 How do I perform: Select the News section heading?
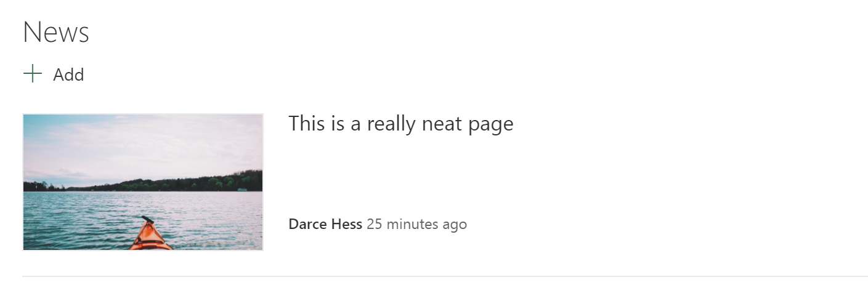56,32
